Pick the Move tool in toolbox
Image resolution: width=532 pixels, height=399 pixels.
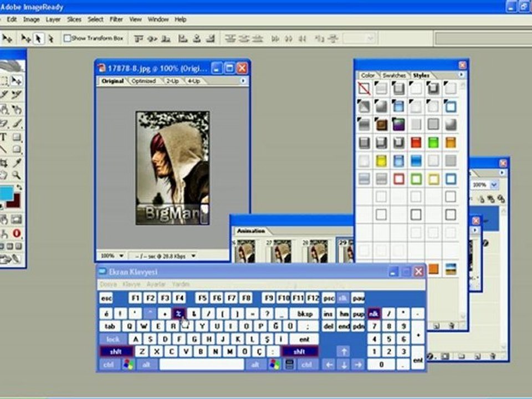click(x=16, y=80)
